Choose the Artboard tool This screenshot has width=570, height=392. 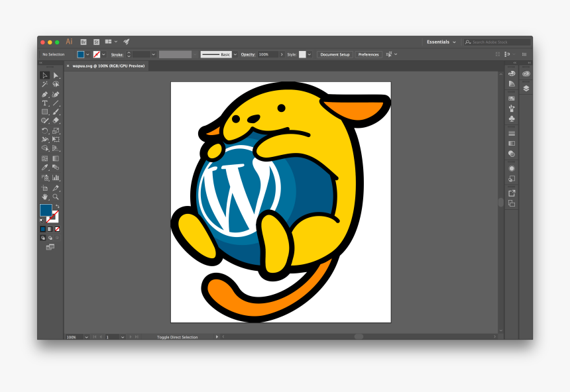[44, 188]
